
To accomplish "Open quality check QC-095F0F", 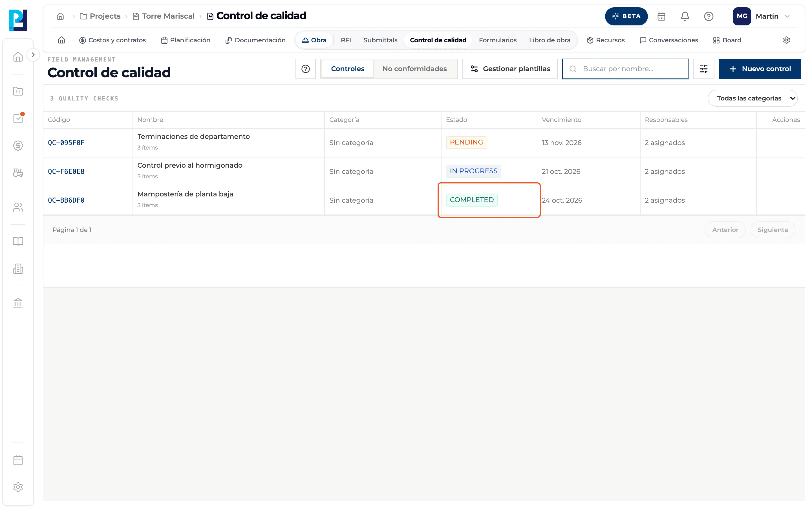I will point(66,143).
